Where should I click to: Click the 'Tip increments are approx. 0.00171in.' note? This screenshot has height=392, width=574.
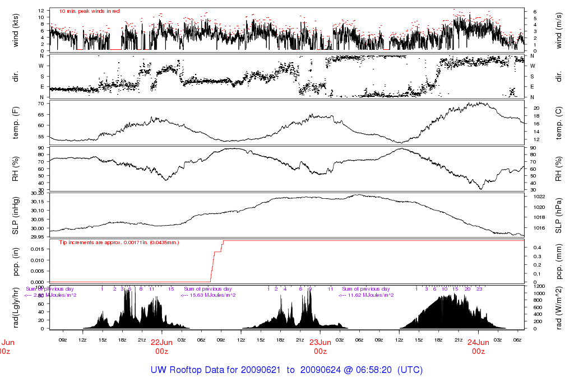[119, 242]
